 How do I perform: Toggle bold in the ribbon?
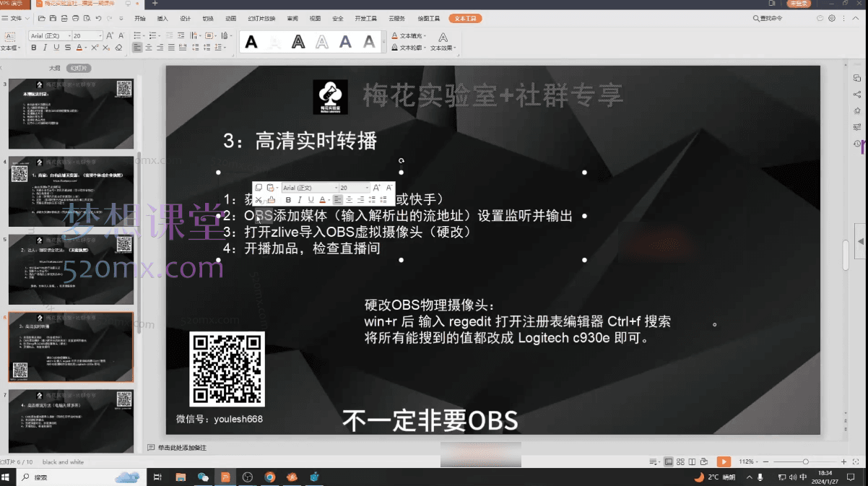[33, 48]
